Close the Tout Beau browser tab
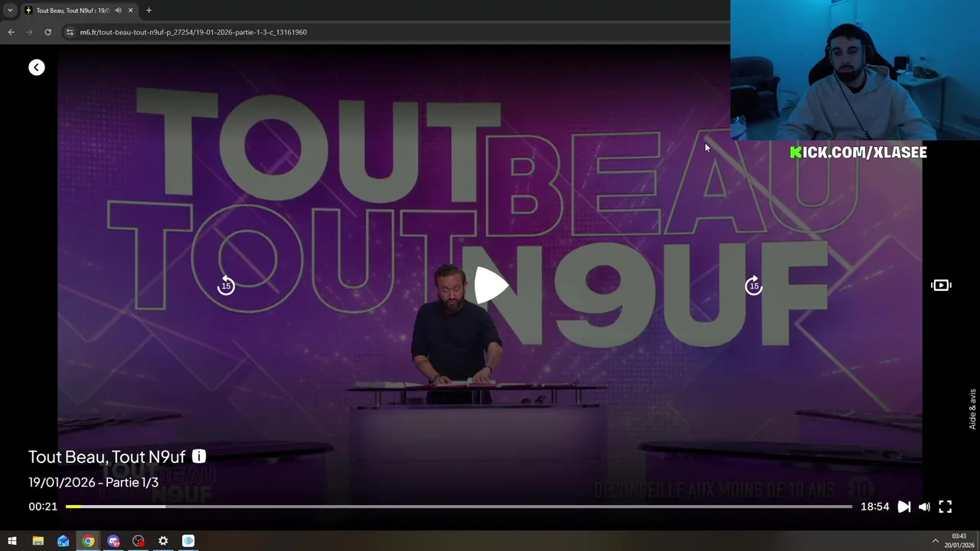This screenshot has width=980, height=551. [130, 11]
